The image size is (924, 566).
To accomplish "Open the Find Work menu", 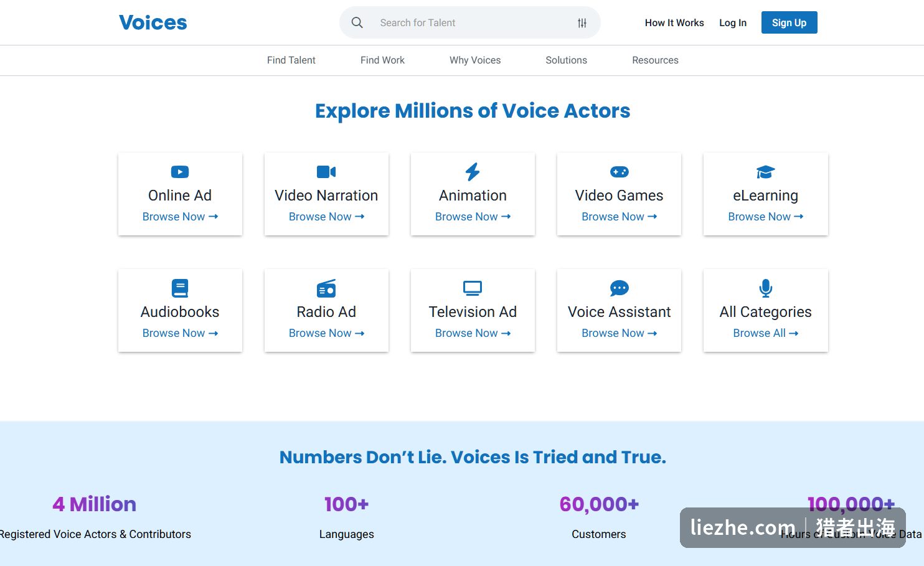I will coord(382,60).
